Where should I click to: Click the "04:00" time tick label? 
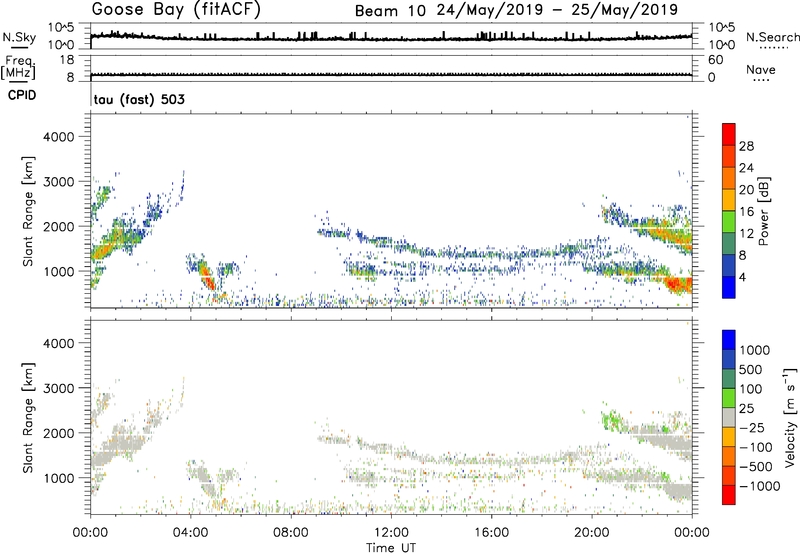[191, 533]
